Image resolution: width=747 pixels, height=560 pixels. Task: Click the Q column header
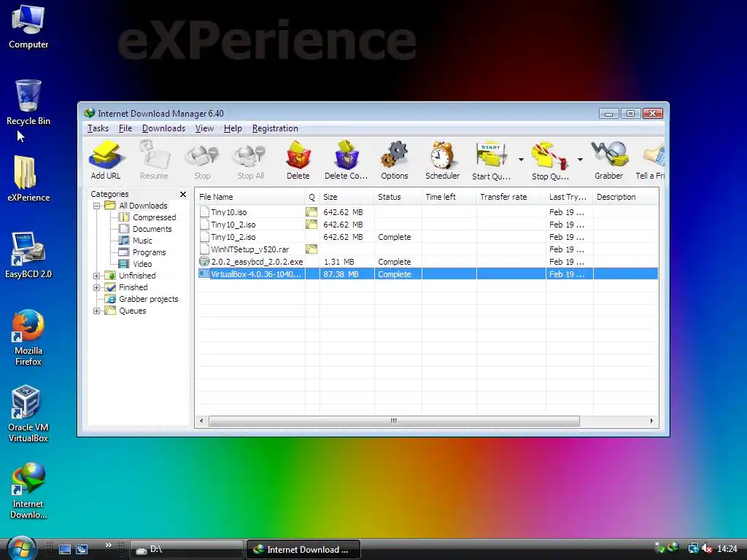312,197
